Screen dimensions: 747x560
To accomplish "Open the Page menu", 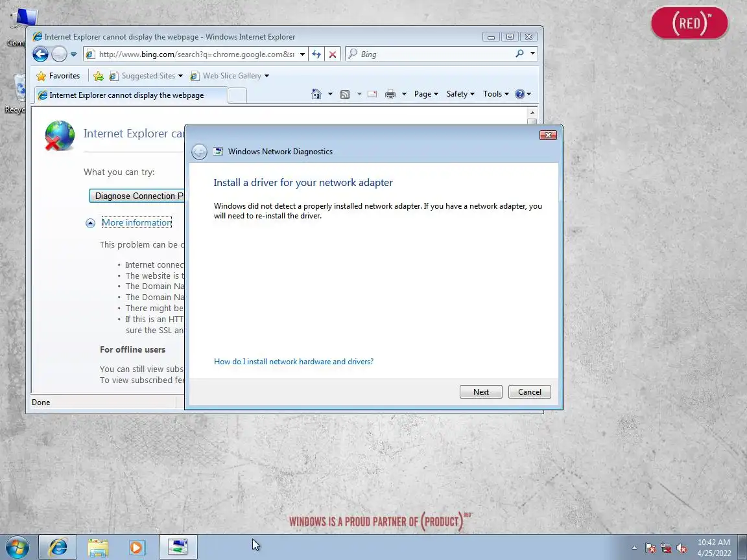I will [426, 94].
